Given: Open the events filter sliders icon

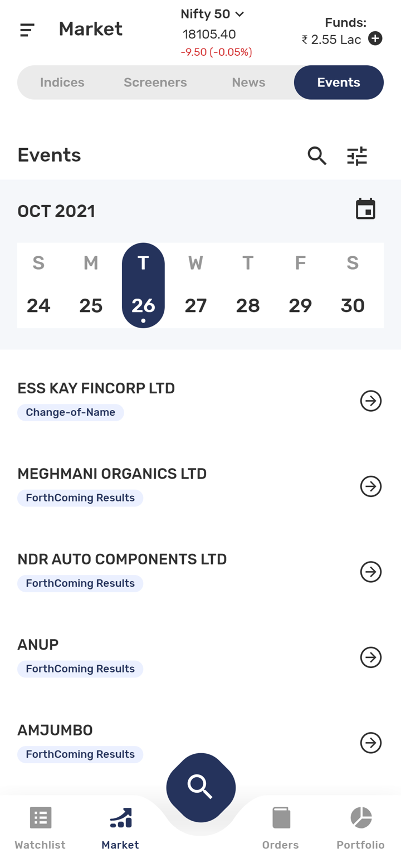Looking at the screenshot, I should (357, 156).
